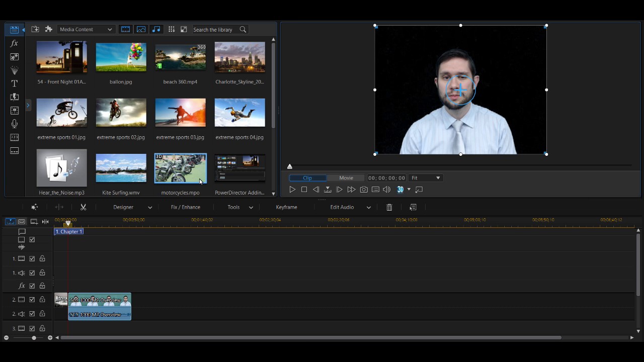This screenshot has width=644, height=362.
Task: Open the Media Content dropdown
Action: point(86,29)
